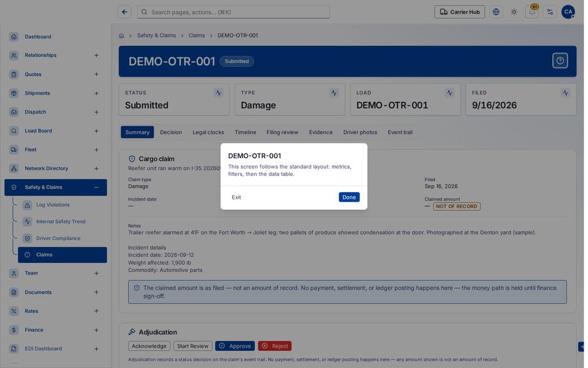
Task: Toggle the light/dark theme sun icon
Action: click(514, 12)
